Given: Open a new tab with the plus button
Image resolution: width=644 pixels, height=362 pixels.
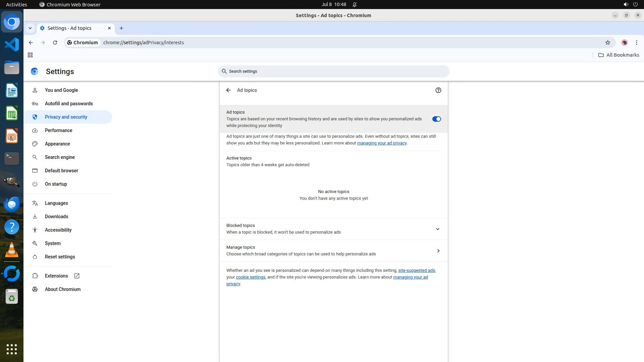Looking at the screenshot, I should point(121,28).
